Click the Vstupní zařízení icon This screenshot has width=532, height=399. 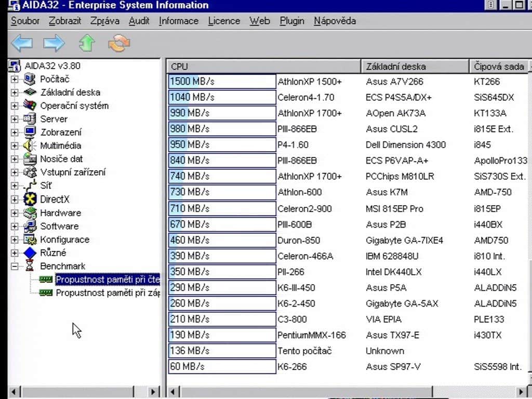coord(30,172)
